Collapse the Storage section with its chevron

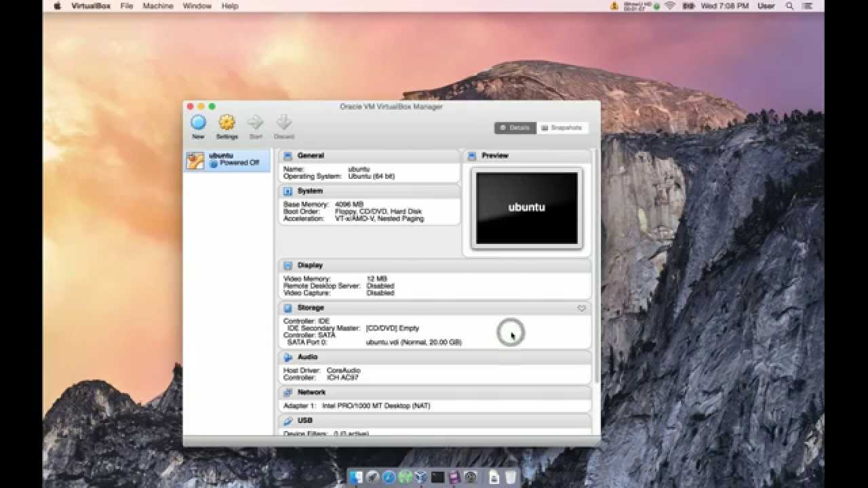(x=581, y=308)
